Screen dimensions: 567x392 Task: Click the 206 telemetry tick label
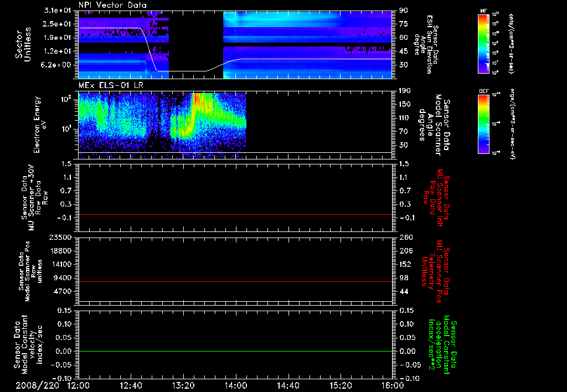[x=405, y=251]
